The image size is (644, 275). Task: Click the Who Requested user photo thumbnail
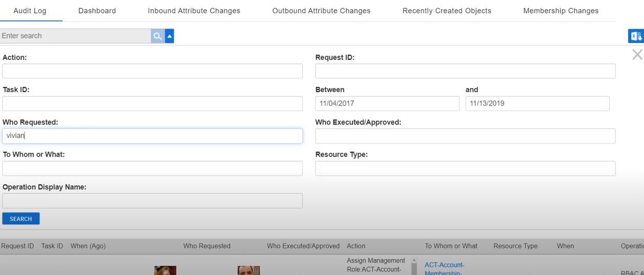pos(165,270)
